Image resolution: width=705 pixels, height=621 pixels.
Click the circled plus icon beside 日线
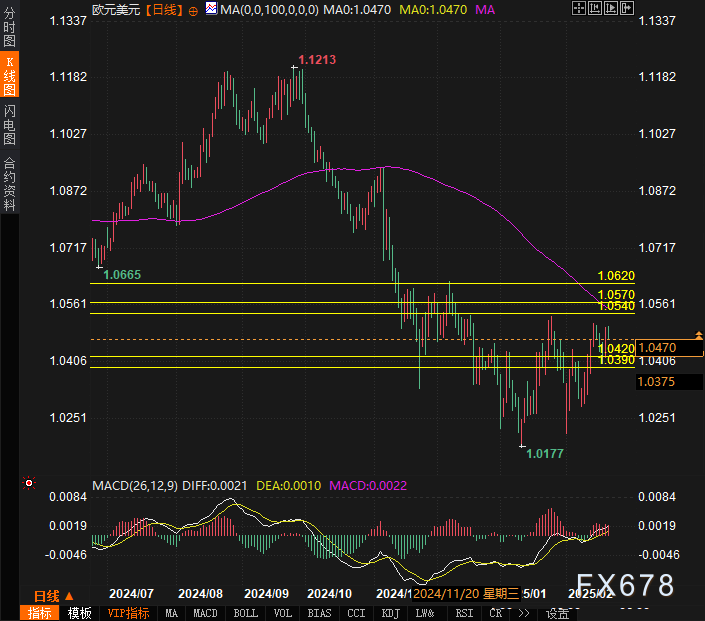(193, 9)
